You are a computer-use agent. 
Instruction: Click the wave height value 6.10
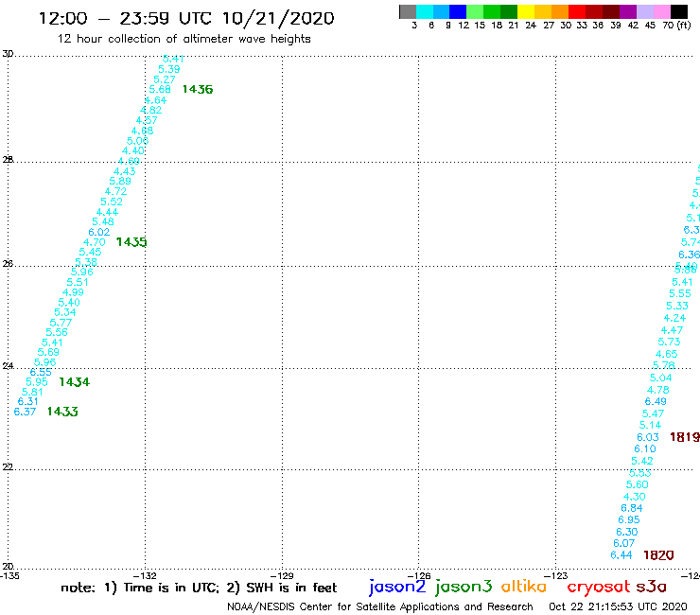coord(645,448)
